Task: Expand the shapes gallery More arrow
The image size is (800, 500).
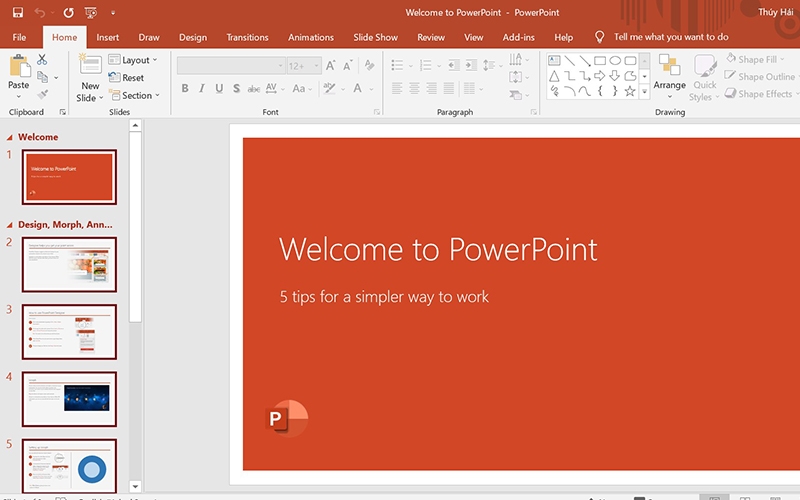Action: click(x=644, y=92)
